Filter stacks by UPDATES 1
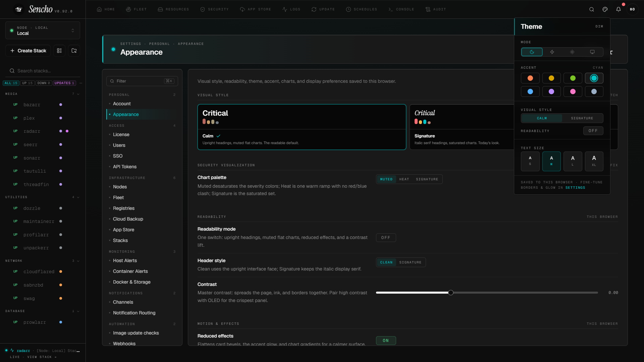 64,83
